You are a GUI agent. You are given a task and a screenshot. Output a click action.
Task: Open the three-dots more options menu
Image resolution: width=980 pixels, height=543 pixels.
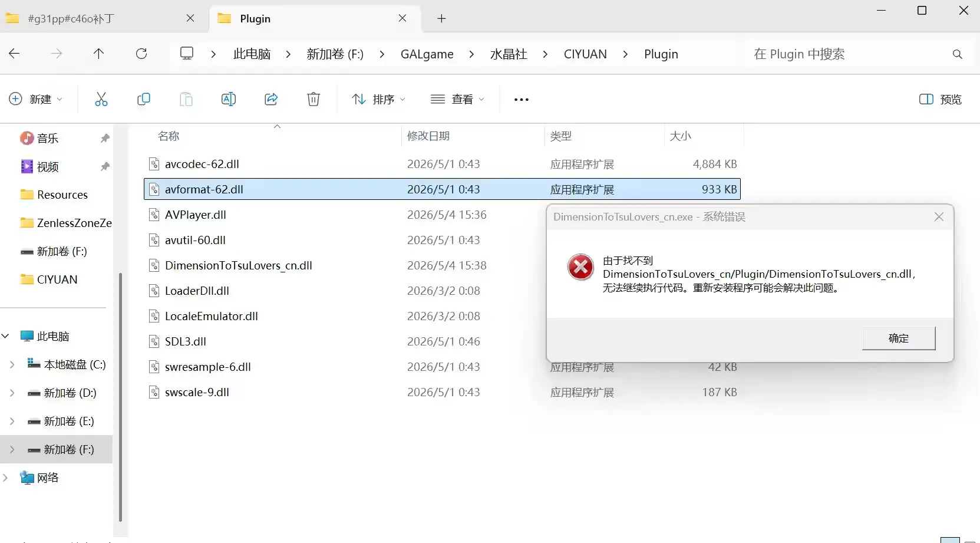tap(522, 100)
